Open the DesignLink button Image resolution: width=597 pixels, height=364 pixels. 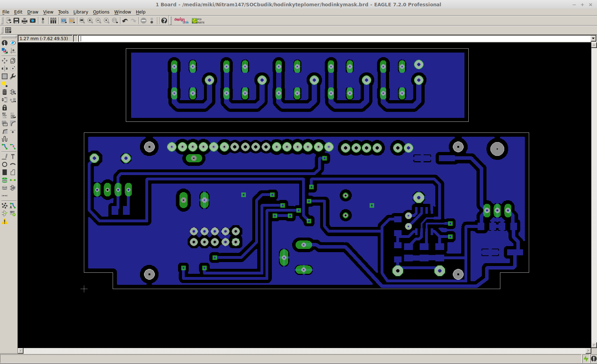click(x=181, y=21)
